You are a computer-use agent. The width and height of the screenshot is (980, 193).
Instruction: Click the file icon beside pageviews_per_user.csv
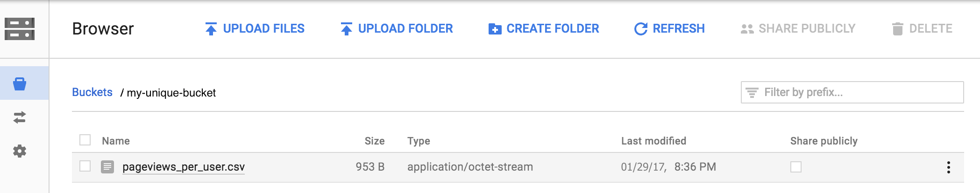107,167
